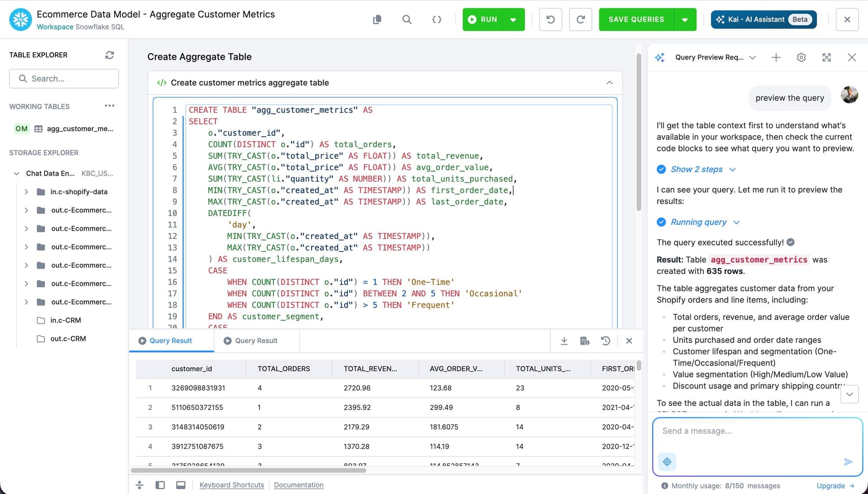Screen dimensions: 868x494
Task: Expand Running query details
Action: click(x=698, y=222)
